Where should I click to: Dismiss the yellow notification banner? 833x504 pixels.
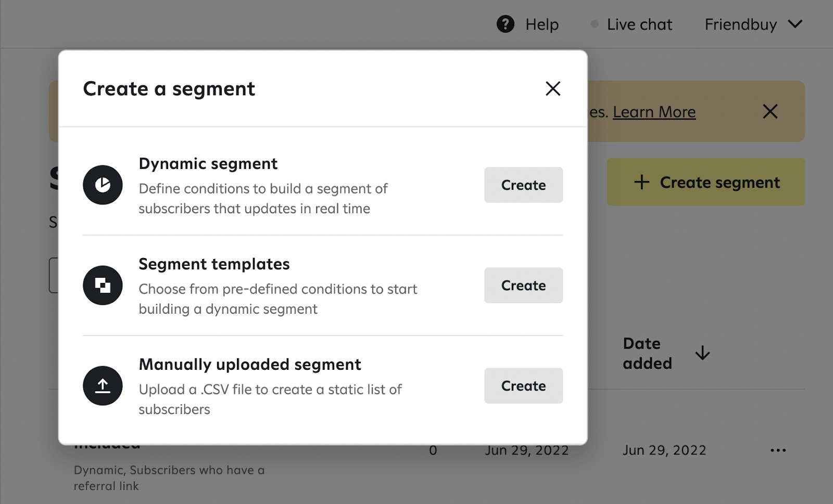(770, 111)
